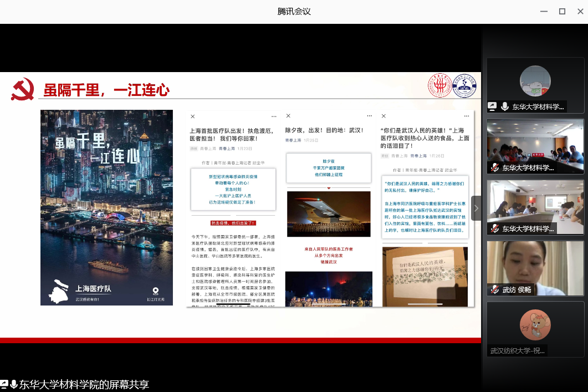
Task: Toggle muted microphone on 武纺 侯畅 tile
Action: [x=494, y=289]
